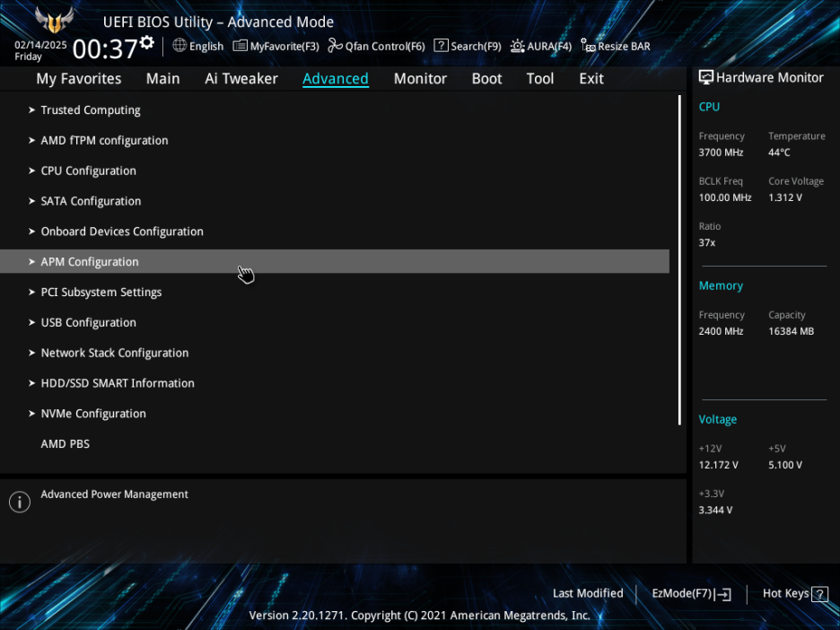The image size is (840, 630).
Task: Click the 00:37 clock display
Action: (105, 49)
